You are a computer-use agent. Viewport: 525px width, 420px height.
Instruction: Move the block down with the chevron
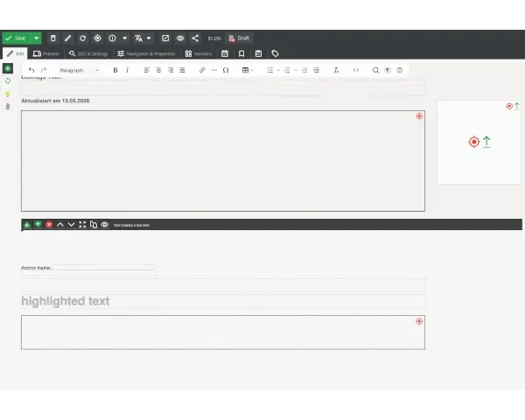click(x=72, y=224)
